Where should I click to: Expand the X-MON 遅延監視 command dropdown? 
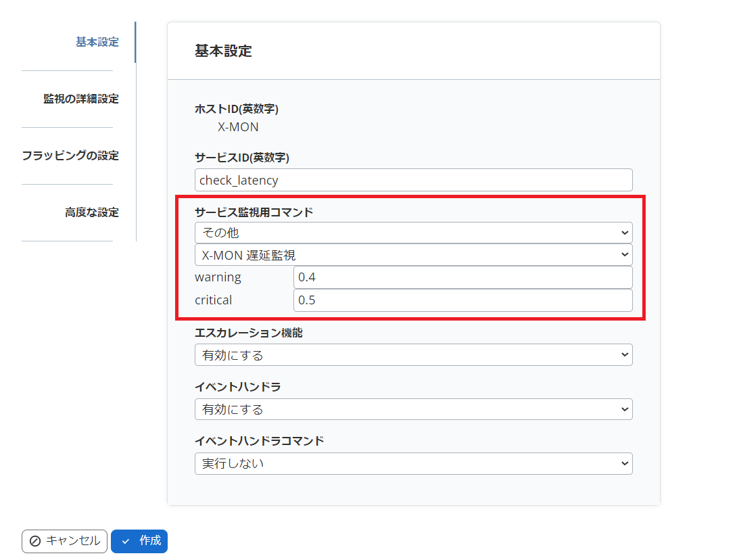tap(413, 255)
